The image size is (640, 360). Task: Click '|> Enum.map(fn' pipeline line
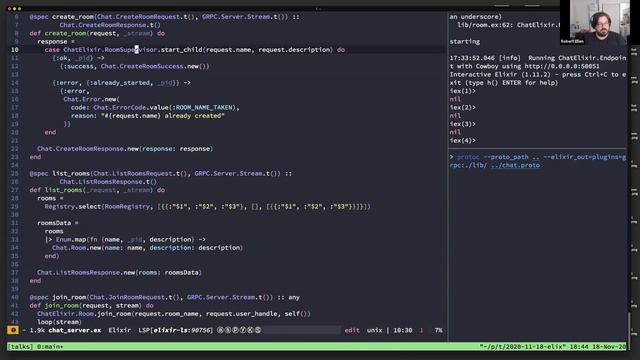[x=125, y=240]
